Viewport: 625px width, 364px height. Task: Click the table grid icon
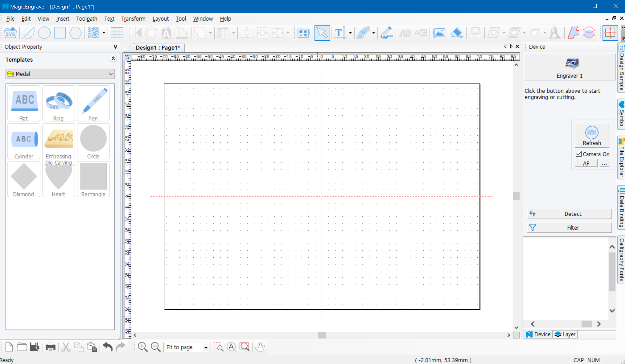(x=117, y=33)
